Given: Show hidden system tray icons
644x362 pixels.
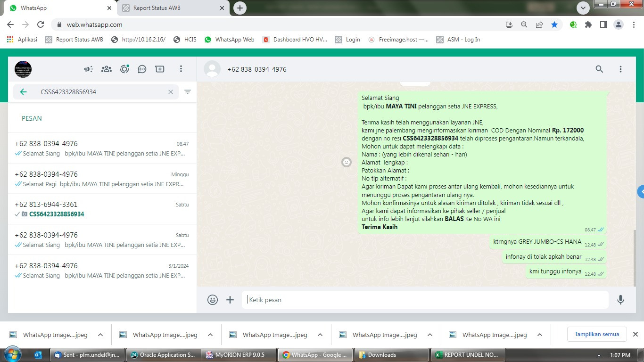Looking at the screenshot, I should [599, 355].
